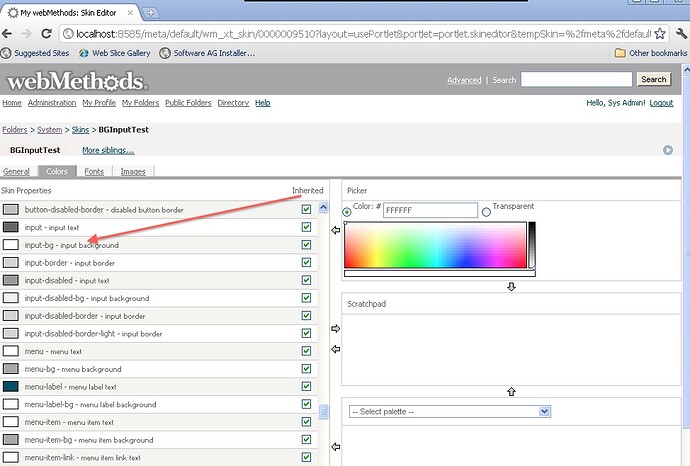
Task: Bookmark page with the star icon
Action: coord(660,33)
